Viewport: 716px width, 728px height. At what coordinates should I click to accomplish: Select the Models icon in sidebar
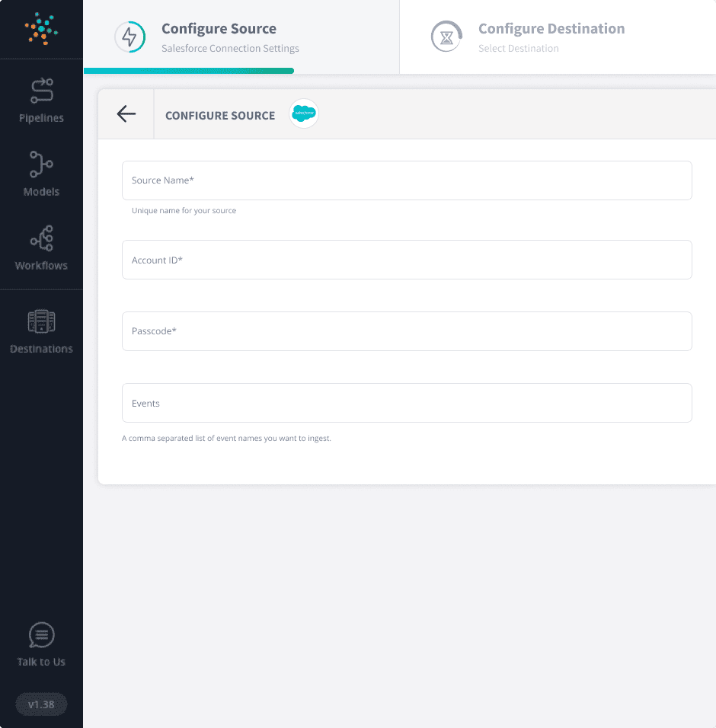point(41,164)
